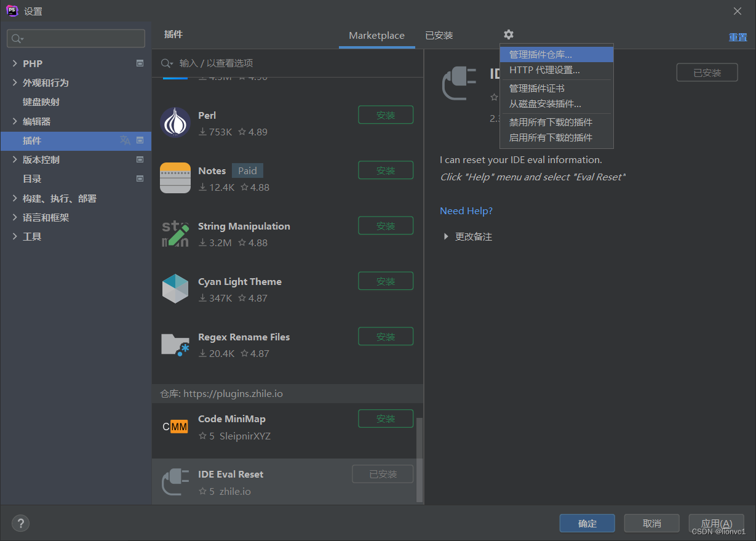Install the String Manipulation plugin

click(x=386, y=226)
